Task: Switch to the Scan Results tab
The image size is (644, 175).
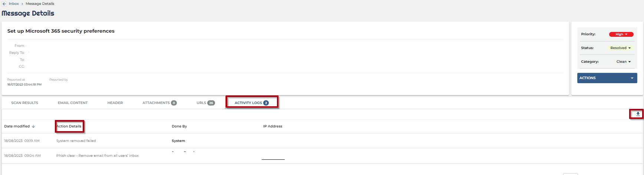Action: pos(24,103)
